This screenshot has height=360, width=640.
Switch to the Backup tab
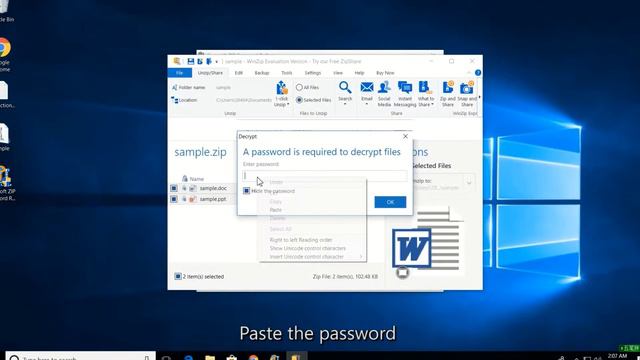point(262,73)
